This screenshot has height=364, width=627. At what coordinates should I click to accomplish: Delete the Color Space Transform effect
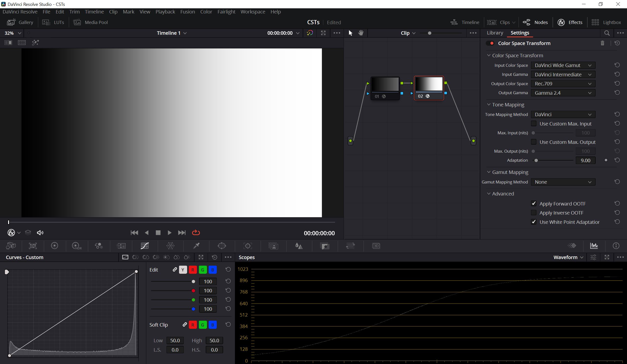(x=602, y=43)
